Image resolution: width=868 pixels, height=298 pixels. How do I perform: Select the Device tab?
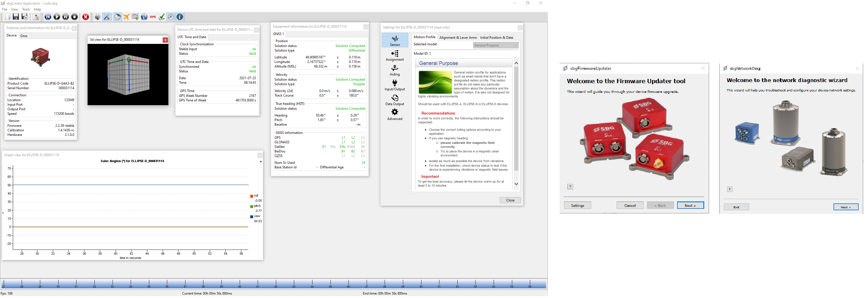11,35
